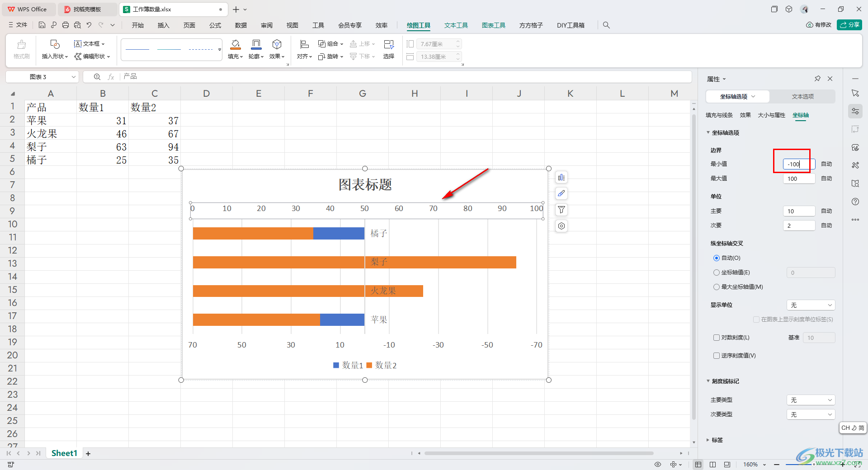Click the Edit Shape button

pyautogui.click(x=93, y=56)
